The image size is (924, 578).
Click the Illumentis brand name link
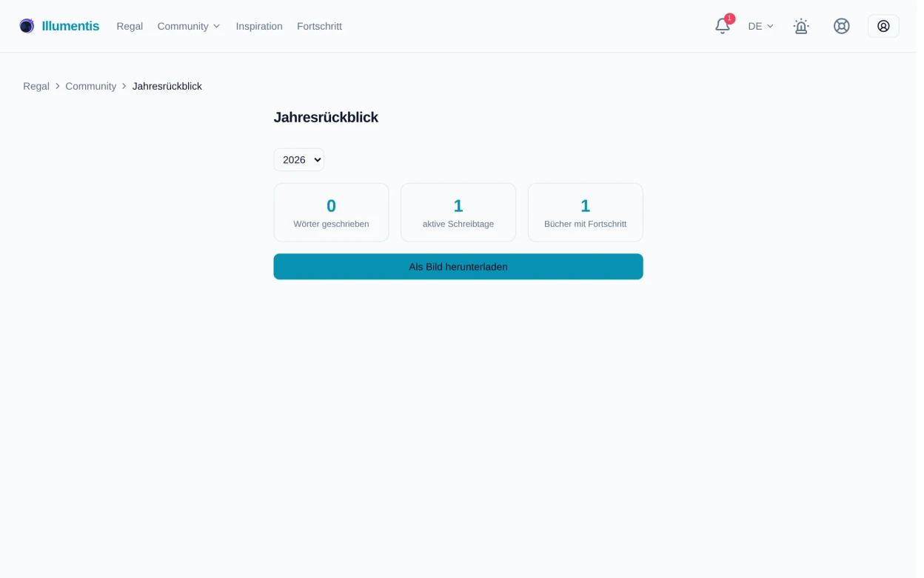coord(71,26)
